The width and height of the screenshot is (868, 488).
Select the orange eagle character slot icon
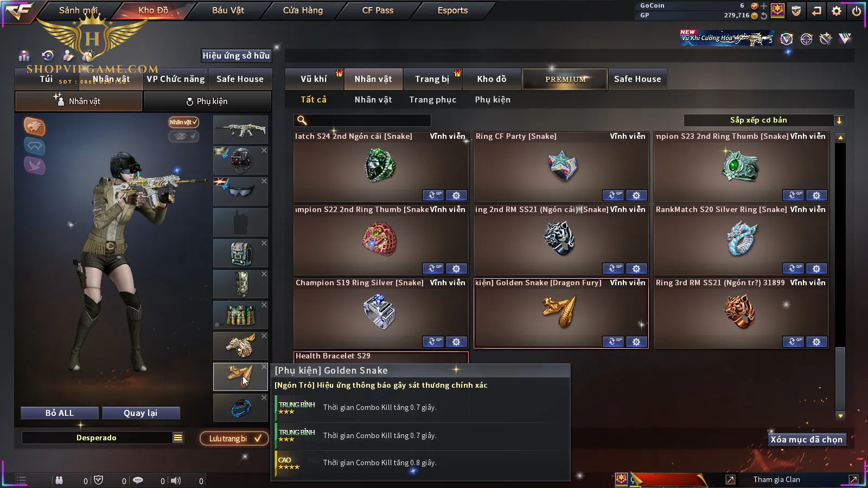coord(34,126)
